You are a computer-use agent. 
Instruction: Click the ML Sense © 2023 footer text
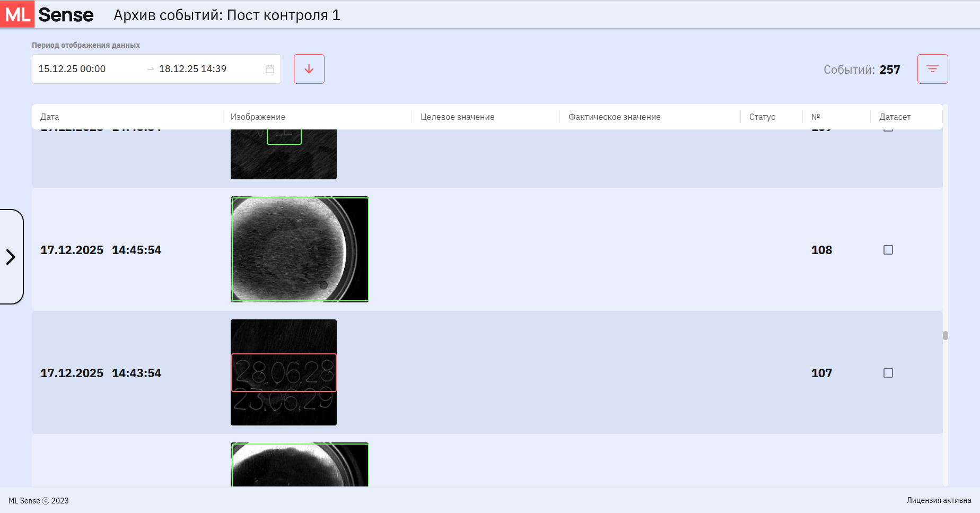pos(39,501)
